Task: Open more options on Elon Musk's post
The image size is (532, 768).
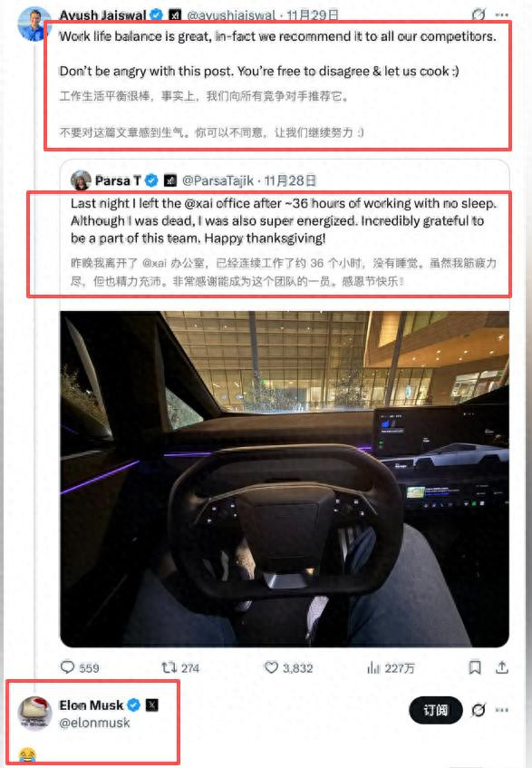Action: point(502,709)
